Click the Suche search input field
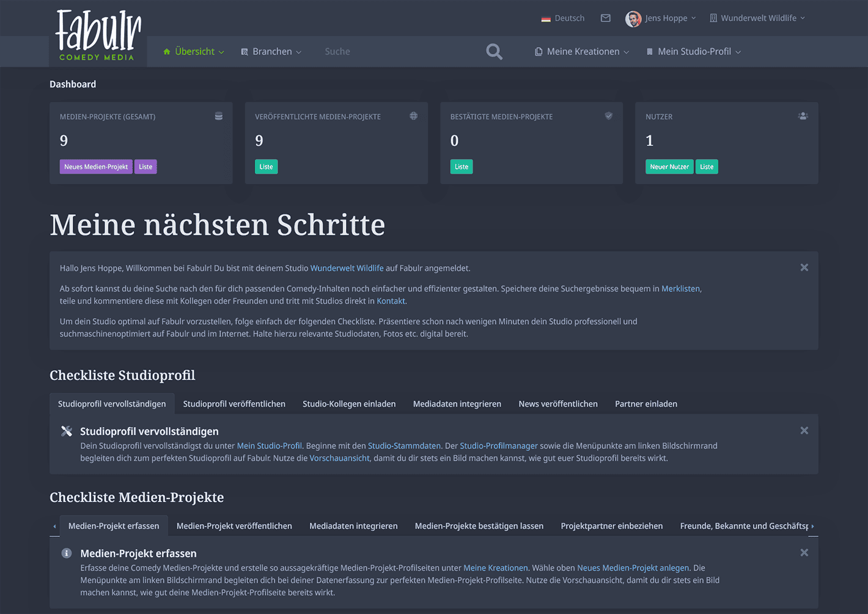This screenshot has width=868, height=614. click(367, 51)
